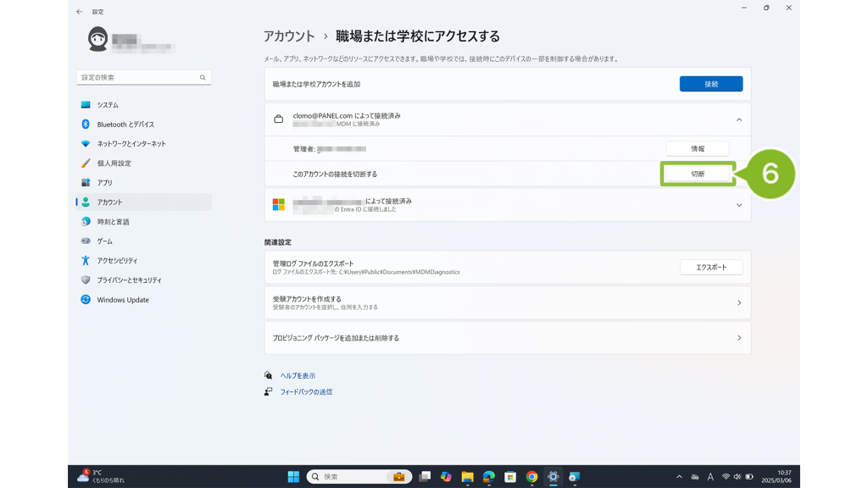Viewport: 868px width, 488px height.
Task: Open アプリ category
Action: click(143, 183)
